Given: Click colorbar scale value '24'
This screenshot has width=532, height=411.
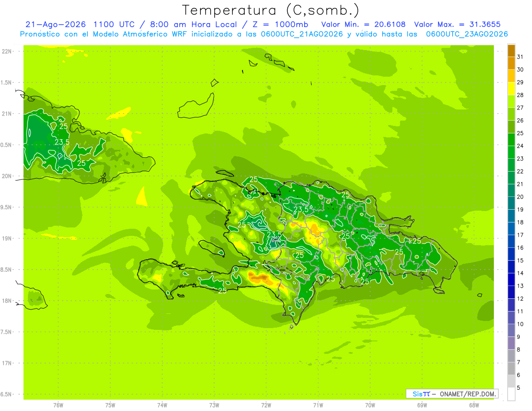Looking at the screenshot, I should coord(520,146).
